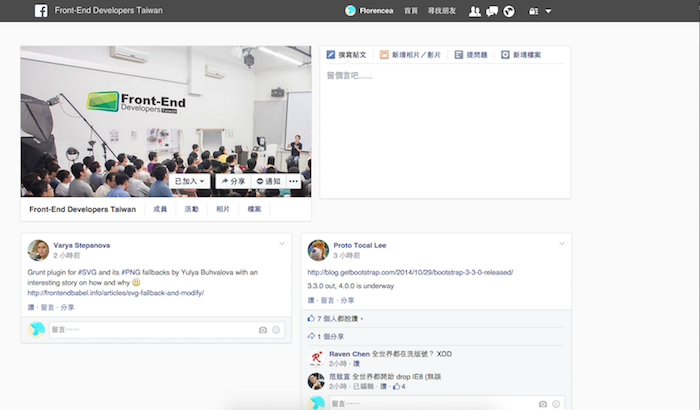Screen dimensions: 700x410
Task: Go to 首頁 home link
Action: [x=411, y=11]
